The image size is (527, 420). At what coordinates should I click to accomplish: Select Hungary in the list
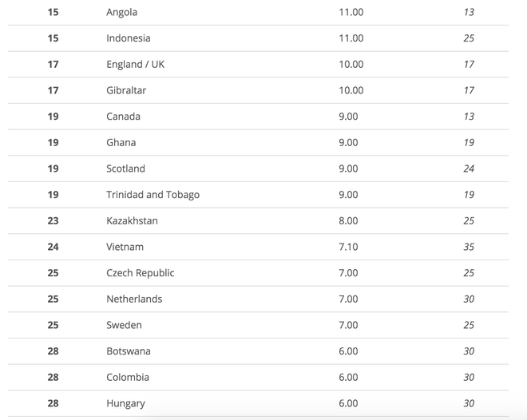(x=125, y=403)
